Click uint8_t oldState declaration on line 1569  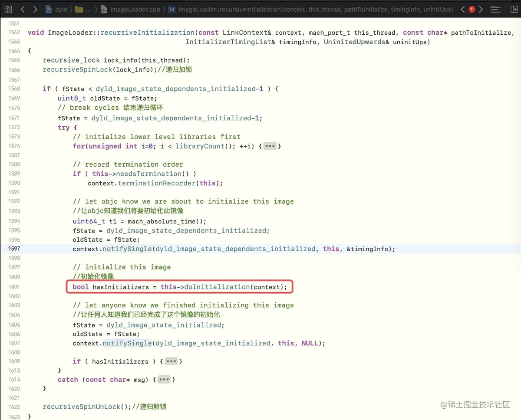click(107, 98)
